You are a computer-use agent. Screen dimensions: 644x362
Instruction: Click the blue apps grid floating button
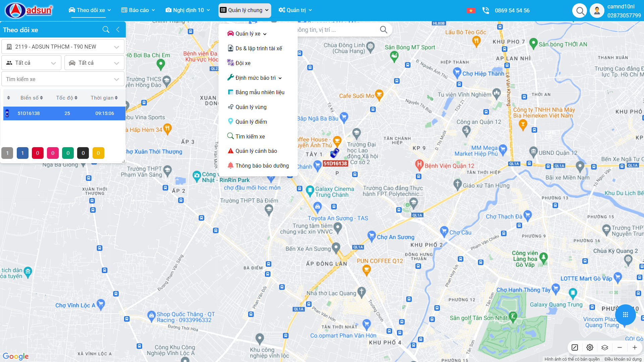click(x=625, y=314)
